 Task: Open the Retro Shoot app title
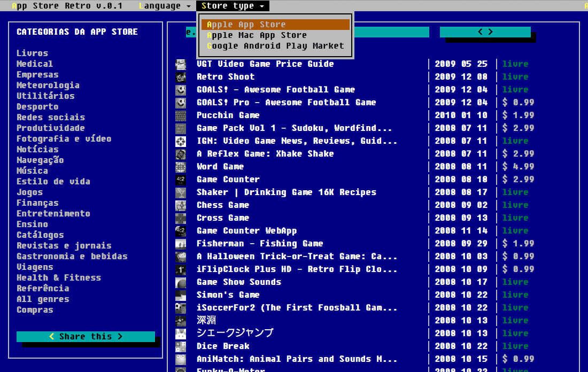tap(226, 77)
